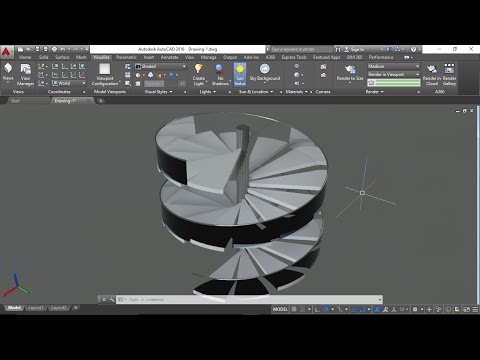Switch to the Parametric ribbon tab
The width and height of the screenshot is (480, 360).
(x=126, y=57)
